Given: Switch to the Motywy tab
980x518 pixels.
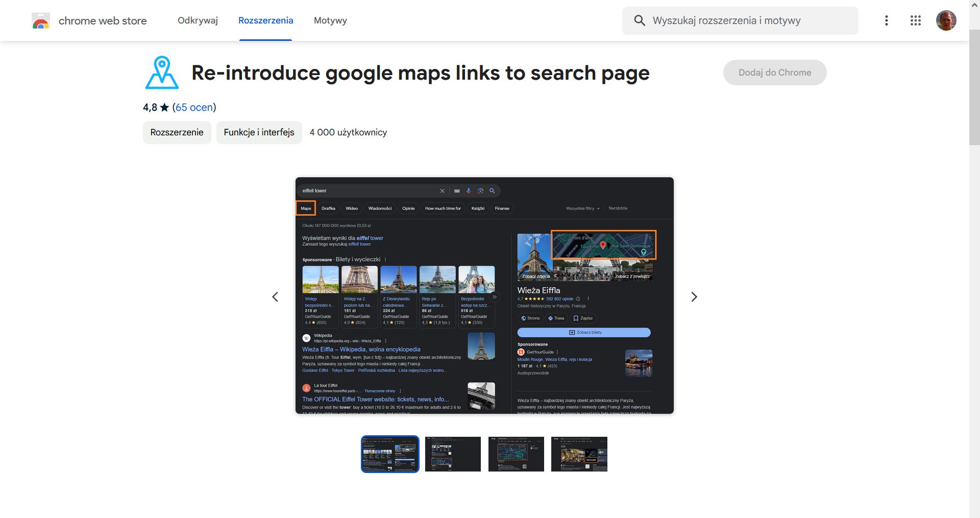Looking at the screenshot, I should tap(330, 20).
